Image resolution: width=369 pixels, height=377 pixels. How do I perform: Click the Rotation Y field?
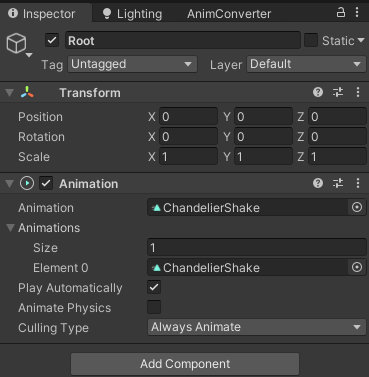coord(263,137)
